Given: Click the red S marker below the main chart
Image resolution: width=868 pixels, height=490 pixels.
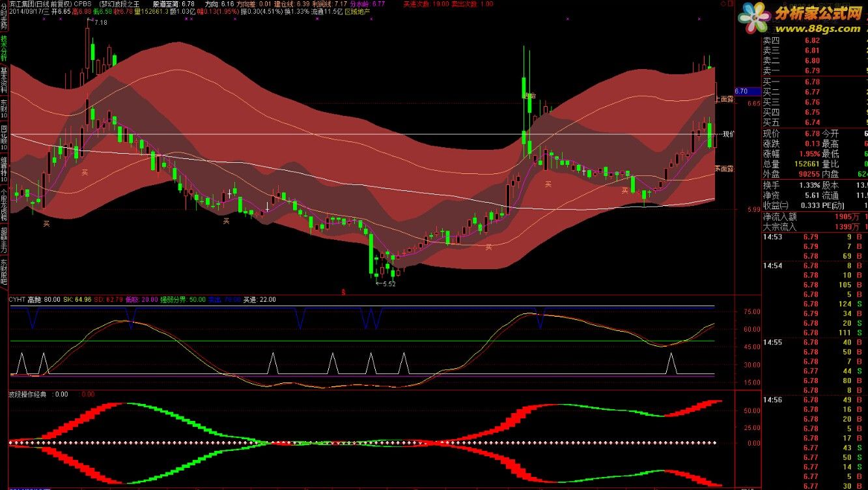Looking at the screenshot, I should 343,293.
